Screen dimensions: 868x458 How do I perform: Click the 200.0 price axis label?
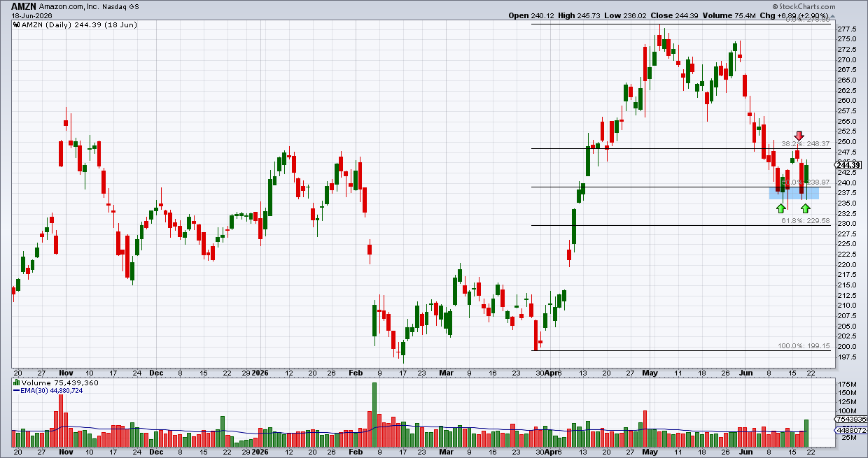click(847, 347)
